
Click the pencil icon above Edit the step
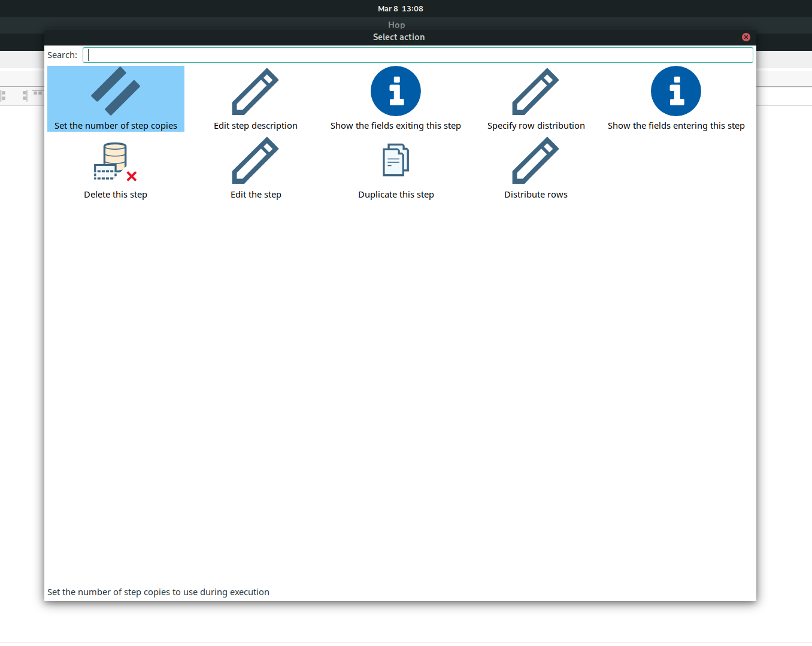point(256,160)
